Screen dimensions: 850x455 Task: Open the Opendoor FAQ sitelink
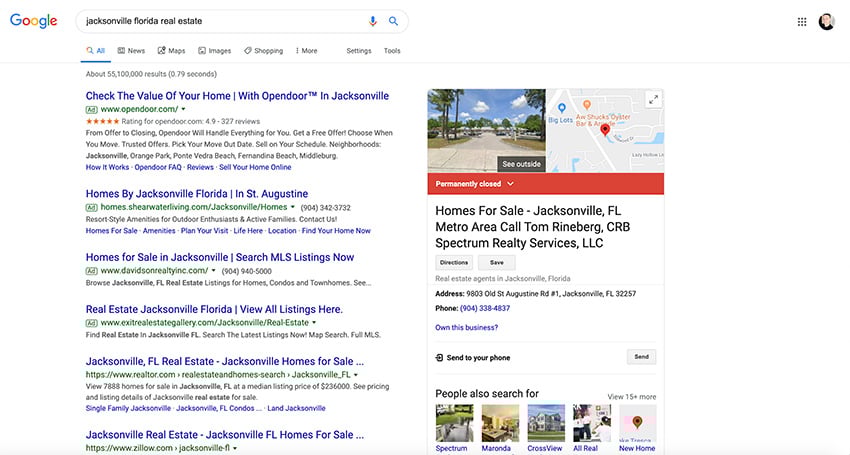158,167
